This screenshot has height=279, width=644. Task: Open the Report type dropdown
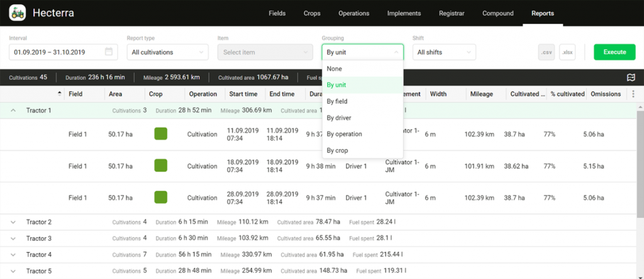(x=167, y=52)
